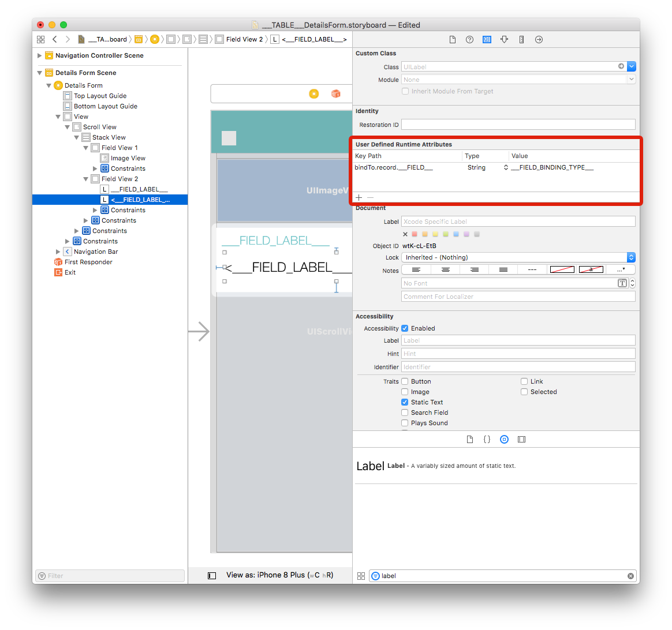
Task: Click the Accessibility Hint field
Action: (x=518, y=354)
